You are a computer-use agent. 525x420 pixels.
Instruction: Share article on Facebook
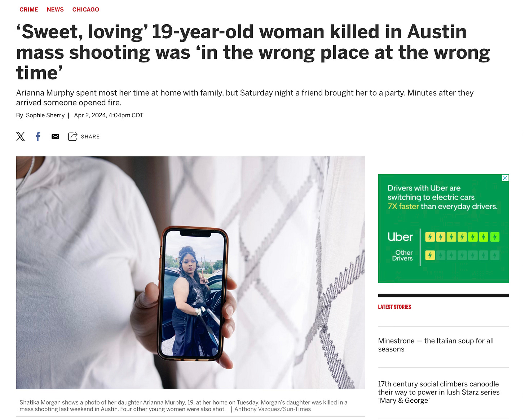[x=38, y=136]
